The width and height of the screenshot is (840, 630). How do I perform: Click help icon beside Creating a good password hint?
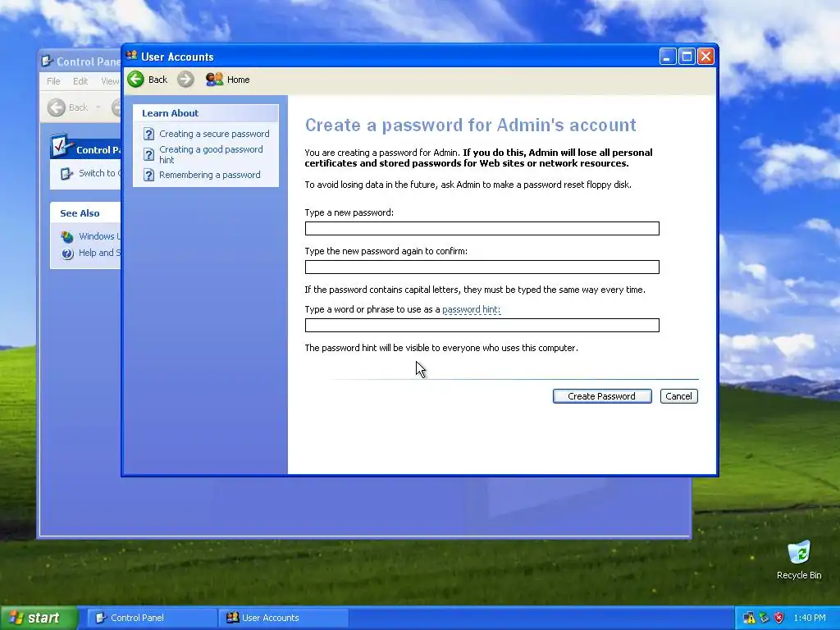pos(149,154)
